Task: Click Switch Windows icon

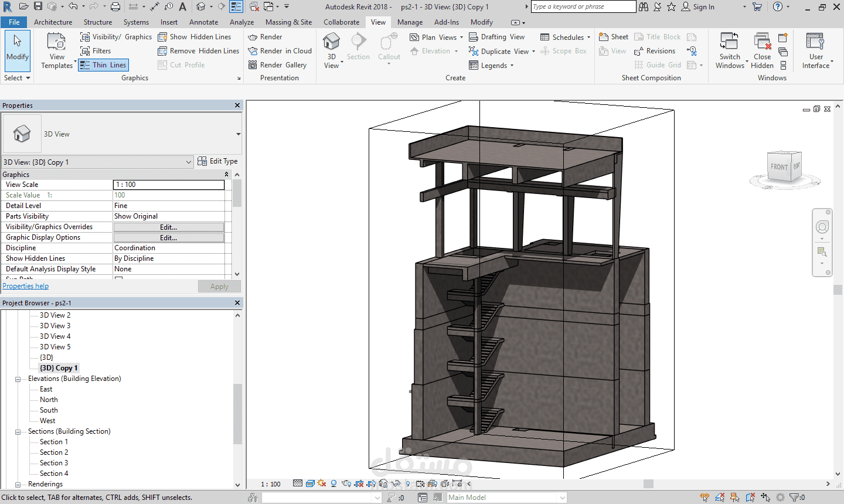Action: click(x=729, y=42)
